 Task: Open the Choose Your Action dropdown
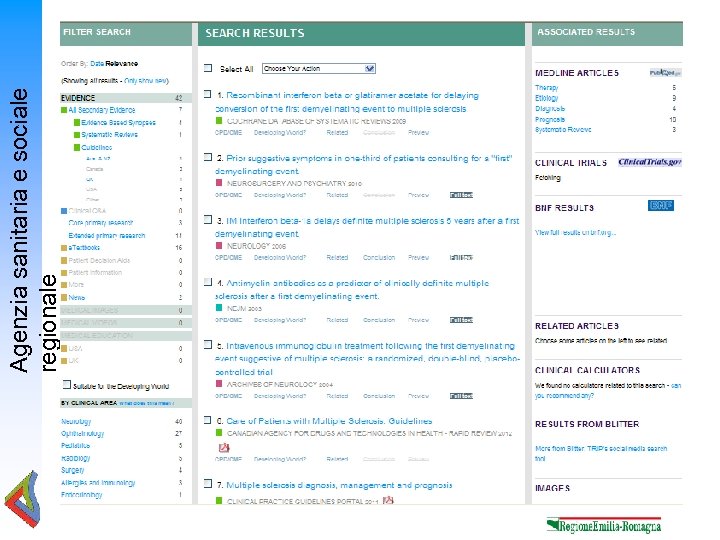[x=319, y=68]
